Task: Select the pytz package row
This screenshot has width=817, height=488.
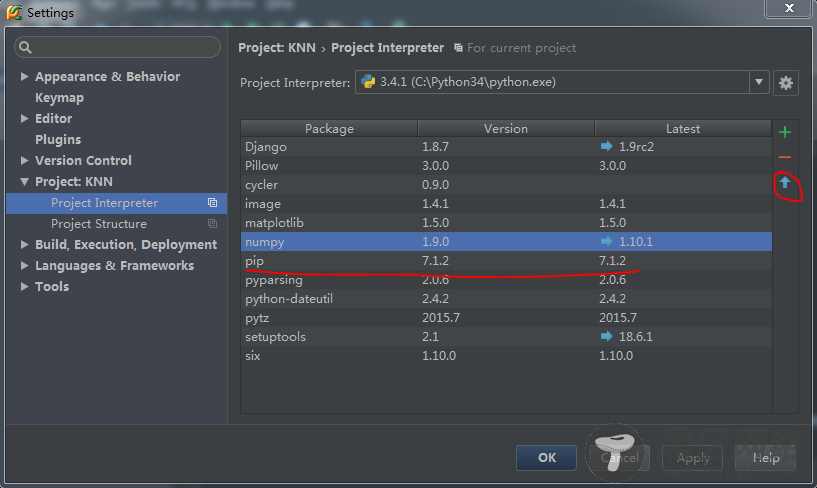Action: [x=506, y=318]
